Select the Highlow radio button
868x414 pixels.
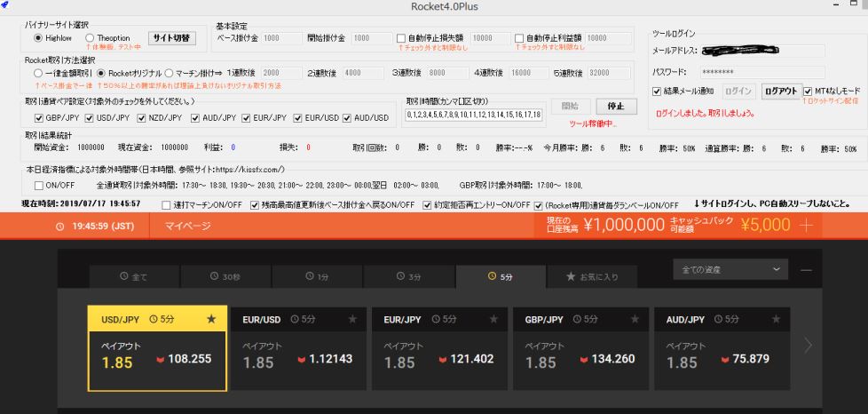(x=38, y=38)
